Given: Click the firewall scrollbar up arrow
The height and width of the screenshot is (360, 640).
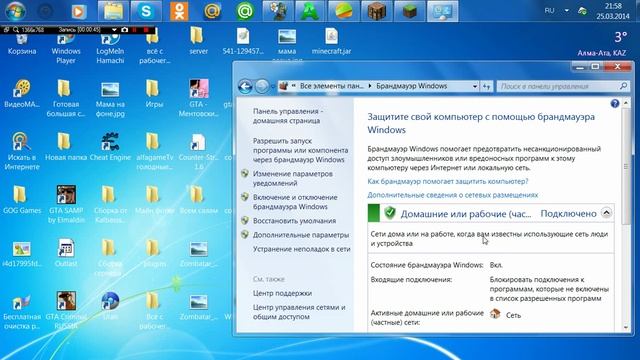Looking at the screenshot, I should pos(626,103).
